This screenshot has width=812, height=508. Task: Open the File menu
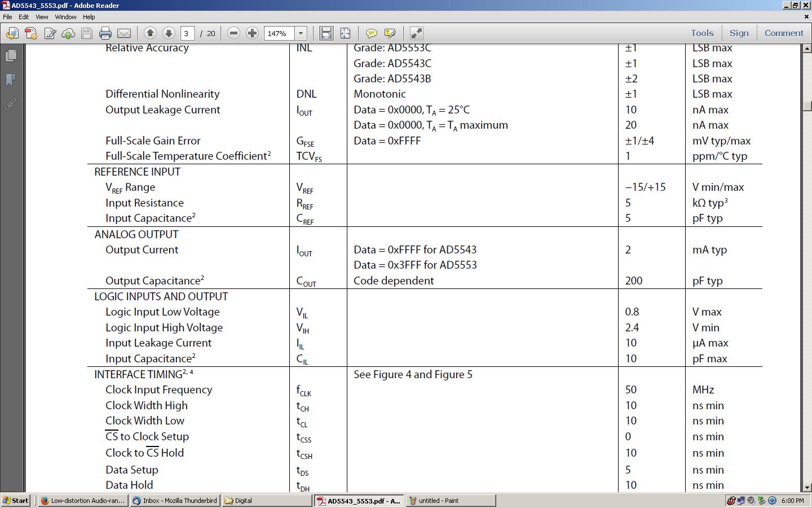7,17
